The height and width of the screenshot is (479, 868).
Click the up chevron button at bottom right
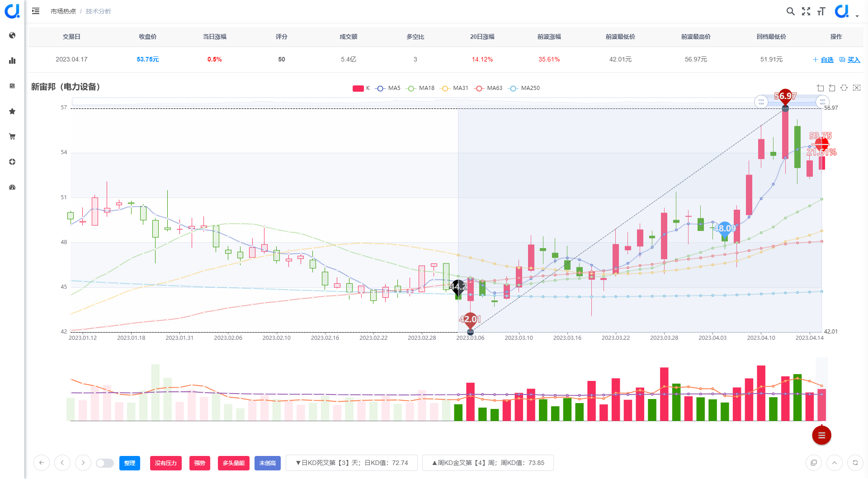[835, 463]
